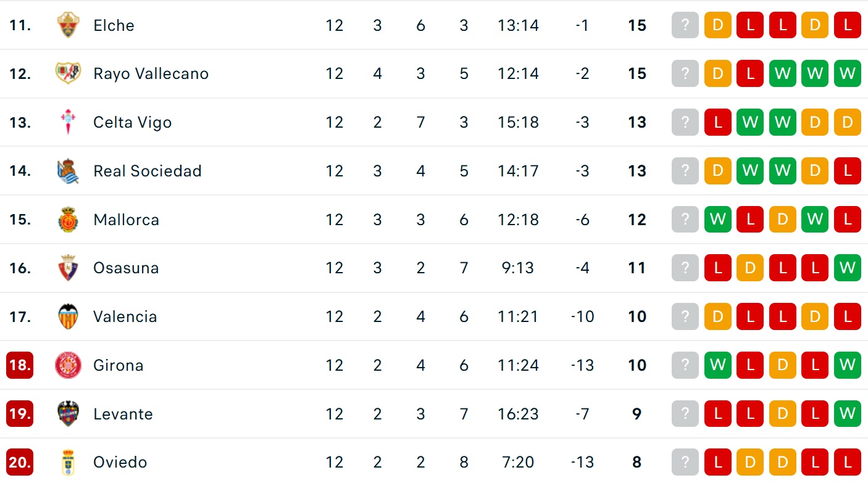Viewport: 868px width, 483px height.
Task: Click the Girona crest icon
Action: [68, 365]
